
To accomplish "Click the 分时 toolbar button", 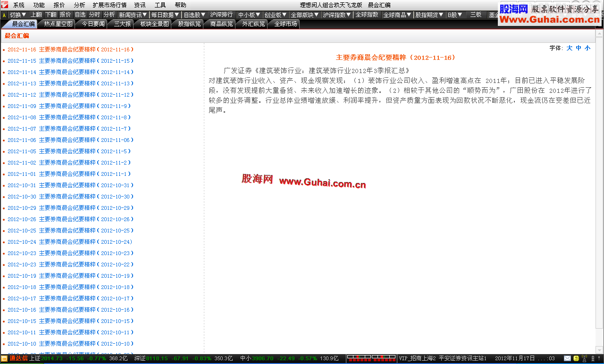I will coord(94,15).
